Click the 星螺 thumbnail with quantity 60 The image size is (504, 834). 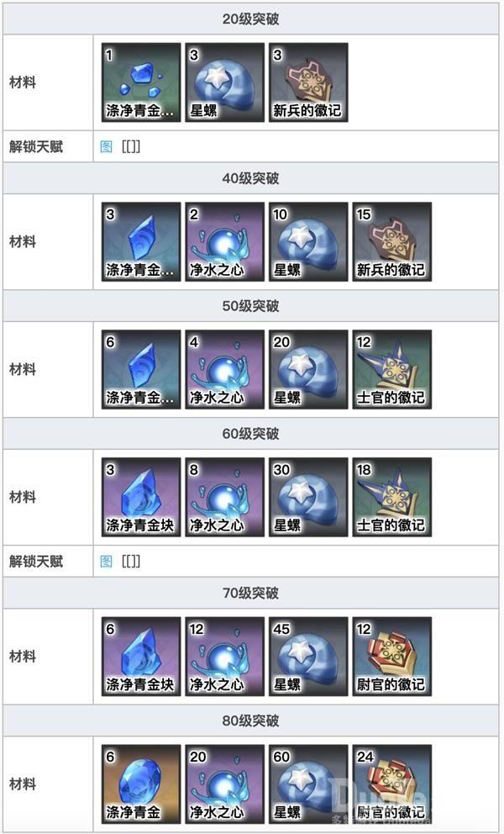click(308, 784)
